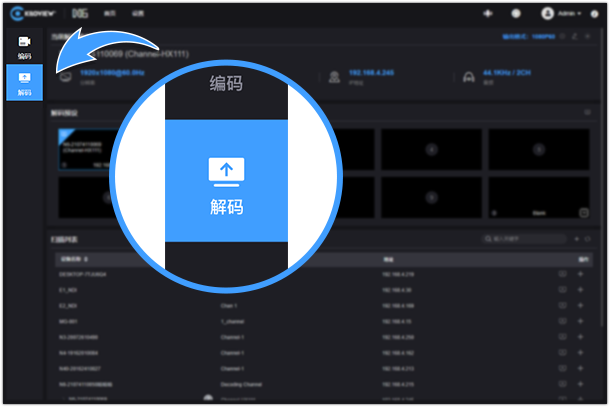Screen dimensions: 610x407
Task: Click the edit pencil icon in current source panel
Action: click(x=575, y=36)
